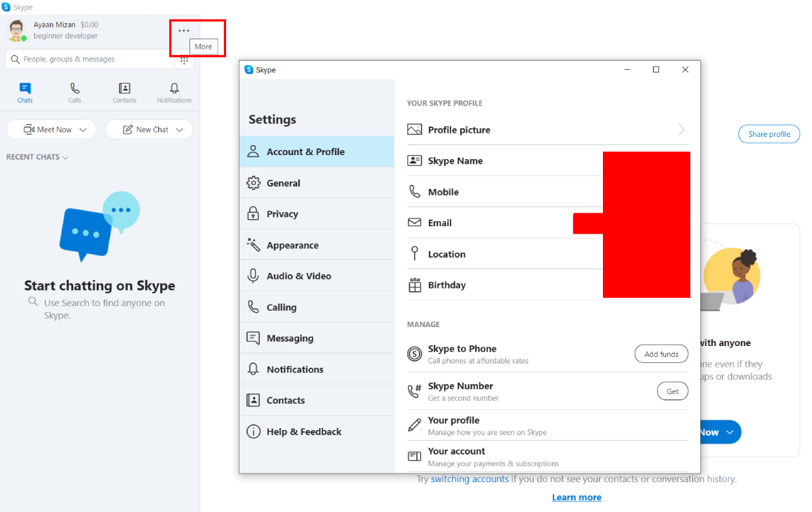Screen dimensions: 812x512
Task: Start a New Chat
Action: point(149,129)
